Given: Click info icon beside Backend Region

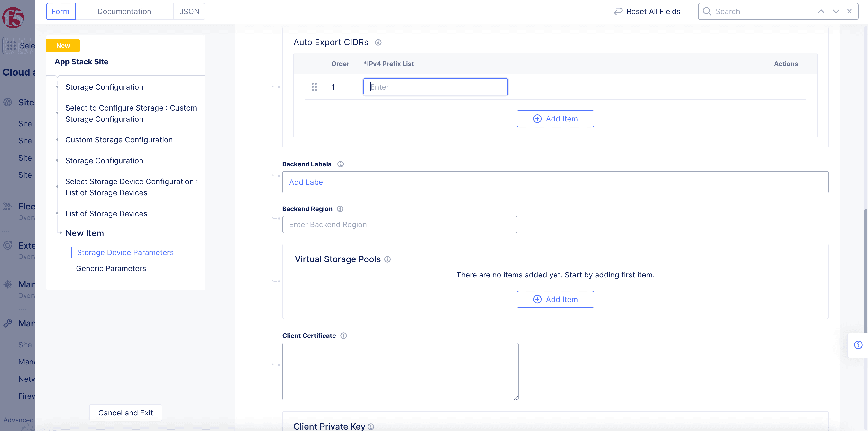Looking at the screenshot, I should (340, 209).
